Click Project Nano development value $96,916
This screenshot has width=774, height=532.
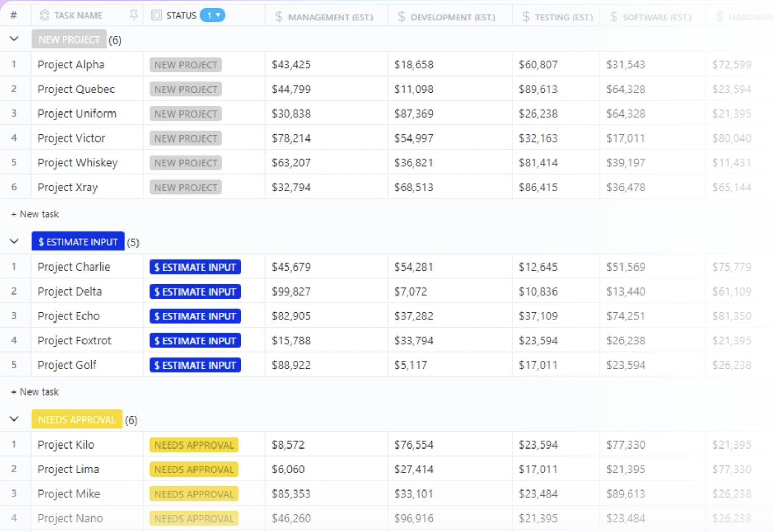click(x=413, y=518)
